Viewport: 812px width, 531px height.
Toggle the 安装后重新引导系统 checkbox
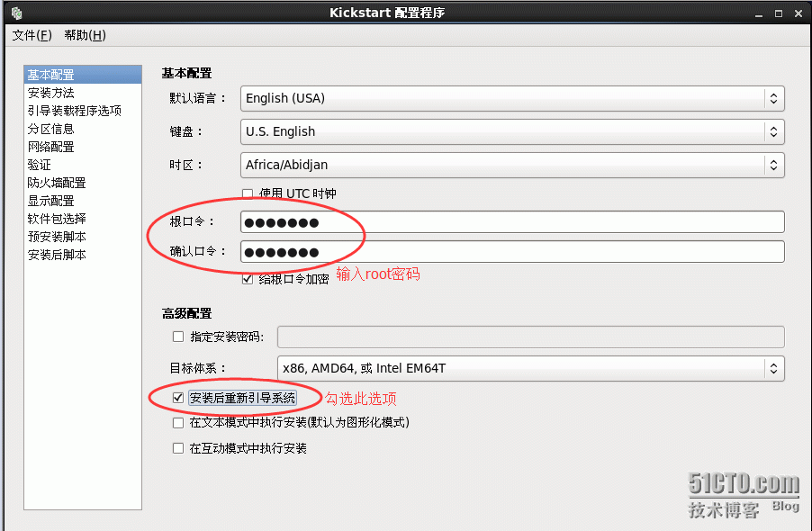[x=178, y=398]
